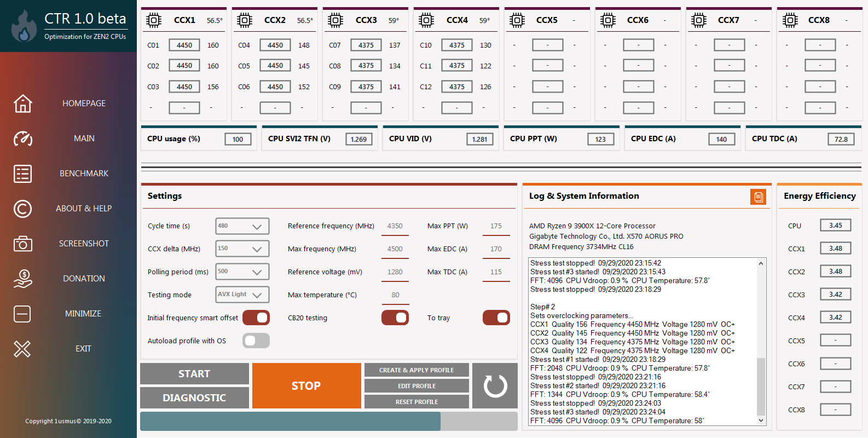The width and height of the screenshot is (868, 438).
Task: Open Testing mode AVX Light dropdown
Action: pos(242,295)
